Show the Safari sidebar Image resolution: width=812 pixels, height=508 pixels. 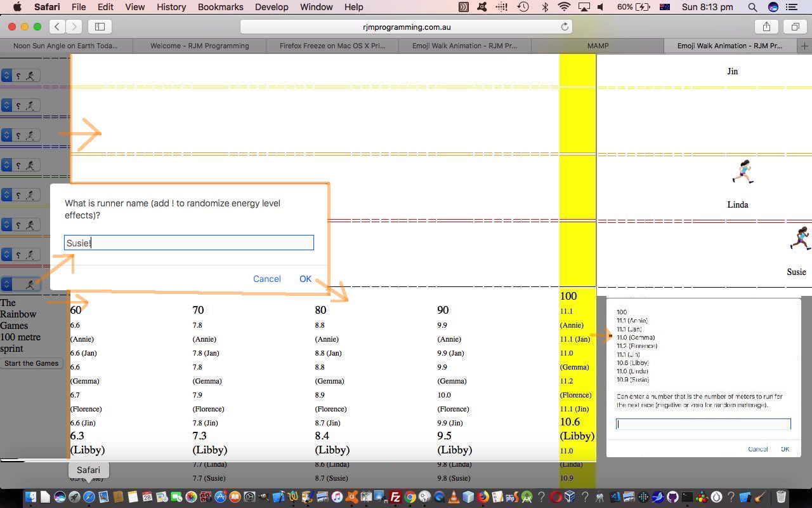[100, 27]
